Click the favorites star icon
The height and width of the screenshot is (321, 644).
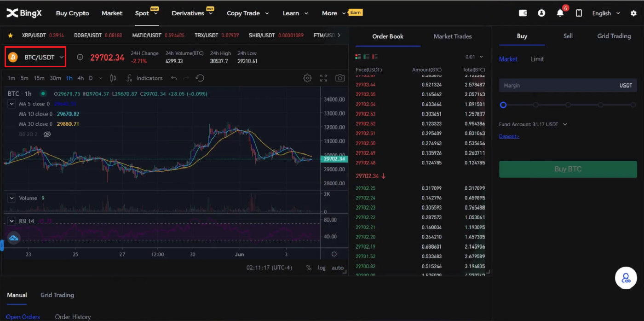11,35
